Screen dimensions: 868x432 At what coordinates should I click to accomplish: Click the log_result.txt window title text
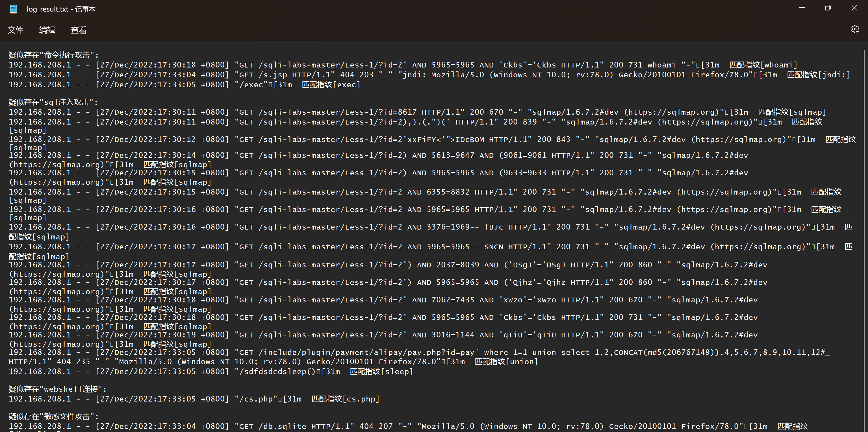click(61, 9)
